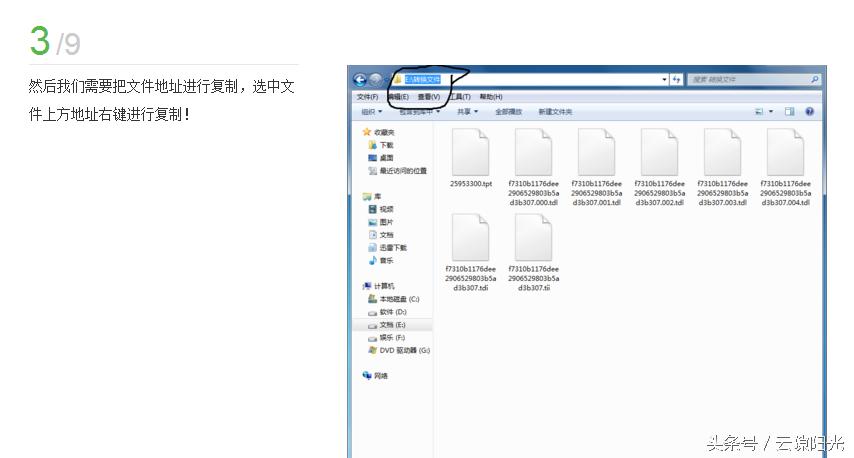Select the d3b307.004.tdl file icon
The height and width of the screenshot is (458, 854).
point(785,152)
